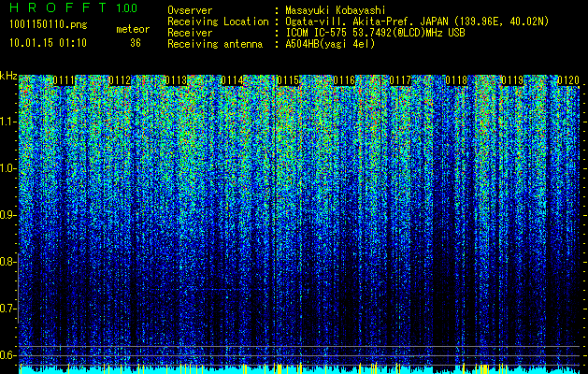Click the ICOM IC-575 receiver value

(x=376, y=33)
